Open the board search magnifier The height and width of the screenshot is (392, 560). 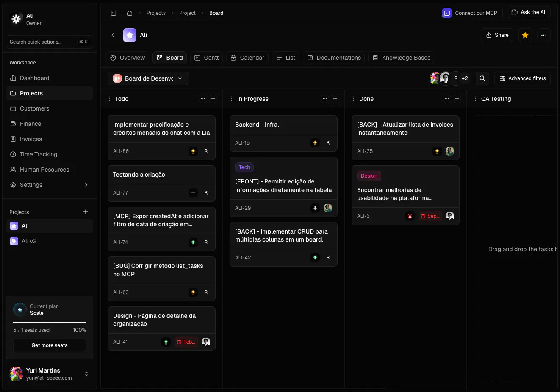click(482, 78)
